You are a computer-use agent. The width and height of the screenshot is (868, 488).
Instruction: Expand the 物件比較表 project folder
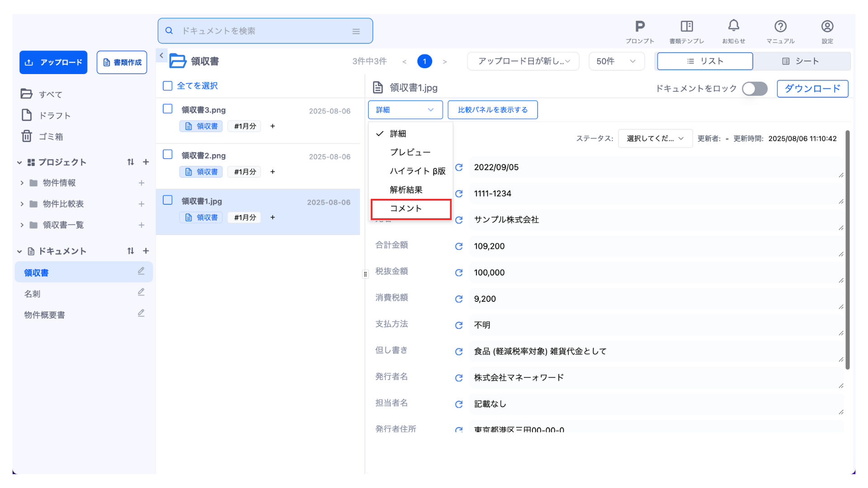click(x=22, y=204)
